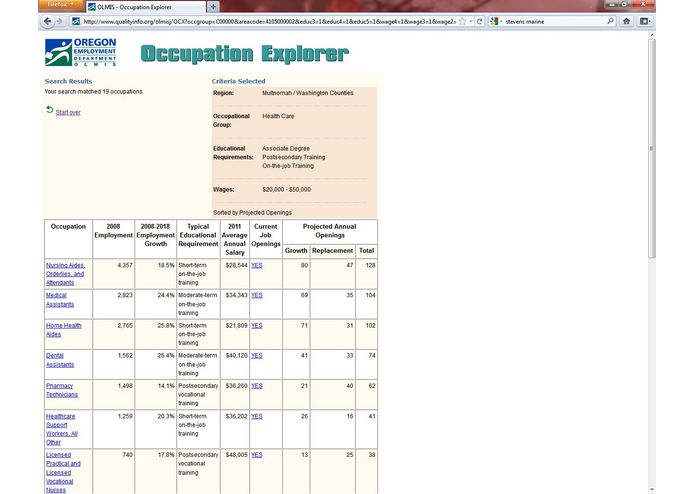This screenshot has height=494, width=695.
Task: Open the address bar history dropdown arrow
Action: (470, 21)
